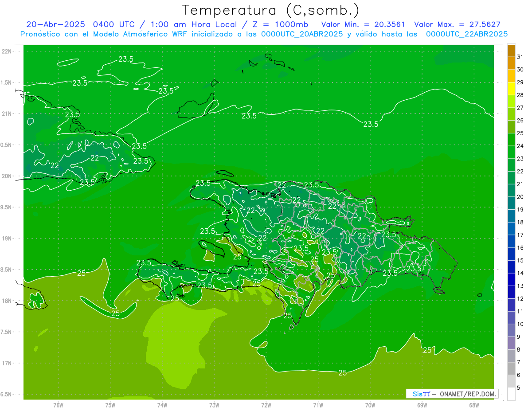Click the "ONAMET/REP.DOM." credit label

point(469,394)
